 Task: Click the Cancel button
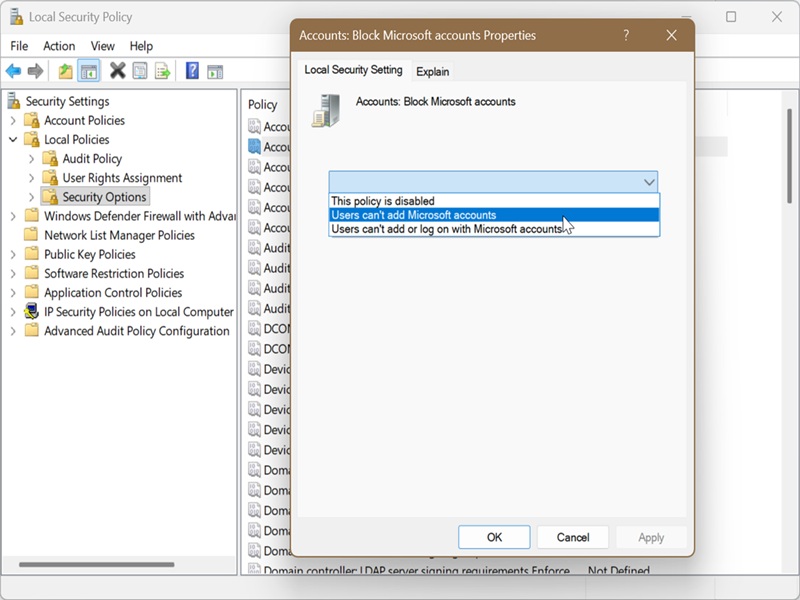572,537
